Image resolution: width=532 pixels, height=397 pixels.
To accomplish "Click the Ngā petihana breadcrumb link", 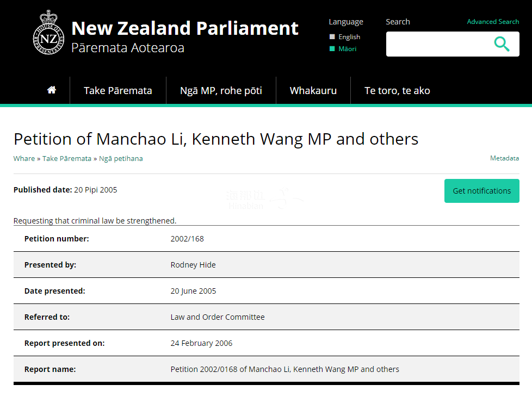I will pyautogui.click(x=121, y=159).
